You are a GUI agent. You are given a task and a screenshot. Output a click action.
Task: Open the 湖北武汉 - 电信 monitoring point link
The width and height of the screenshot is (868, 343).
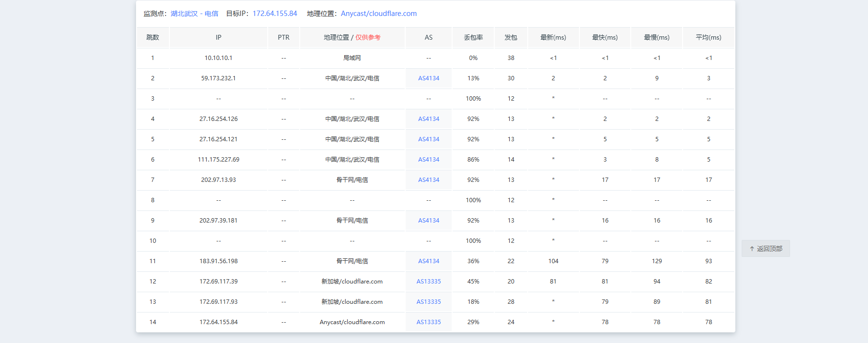click(x=194, y=14)
